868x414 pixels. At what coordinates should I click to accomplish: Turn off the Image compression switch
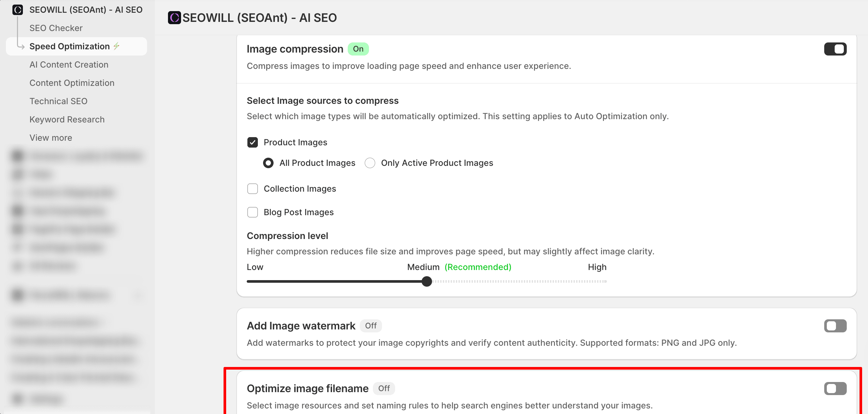tap(835, 49)
